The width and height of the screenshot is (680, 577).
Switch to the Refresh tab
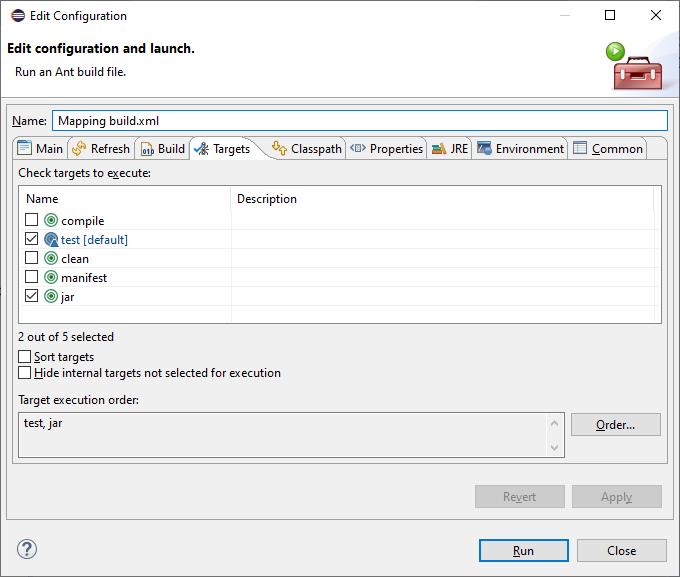click(x=101, y=149)
